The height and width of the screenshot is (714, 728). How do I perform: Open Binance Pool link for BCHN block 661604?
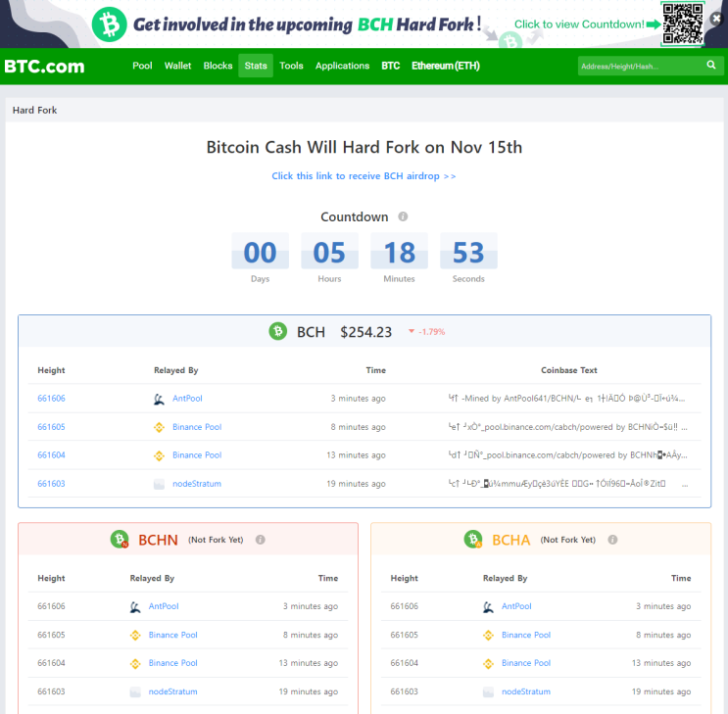click(x=172, y=663)
